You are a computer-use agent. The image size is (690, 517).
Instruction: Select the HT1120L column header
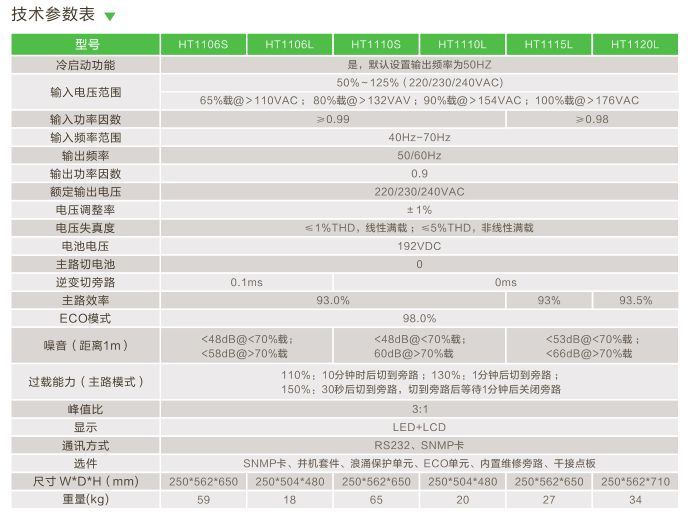pyautogui.click(x=635, y=45)
